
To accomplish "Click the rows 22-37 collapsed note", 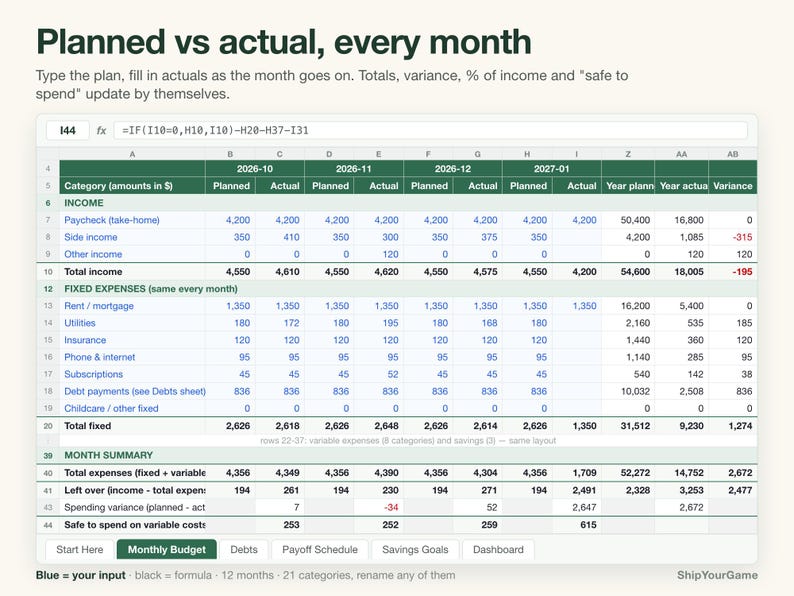I will (408, 441).
